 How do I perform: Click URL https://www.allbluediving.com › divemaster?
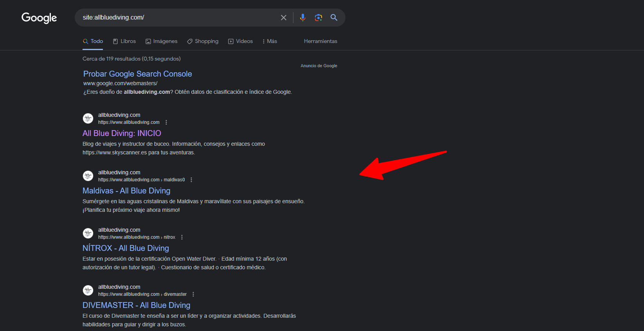pyautogui.click(x=142, y=294)
